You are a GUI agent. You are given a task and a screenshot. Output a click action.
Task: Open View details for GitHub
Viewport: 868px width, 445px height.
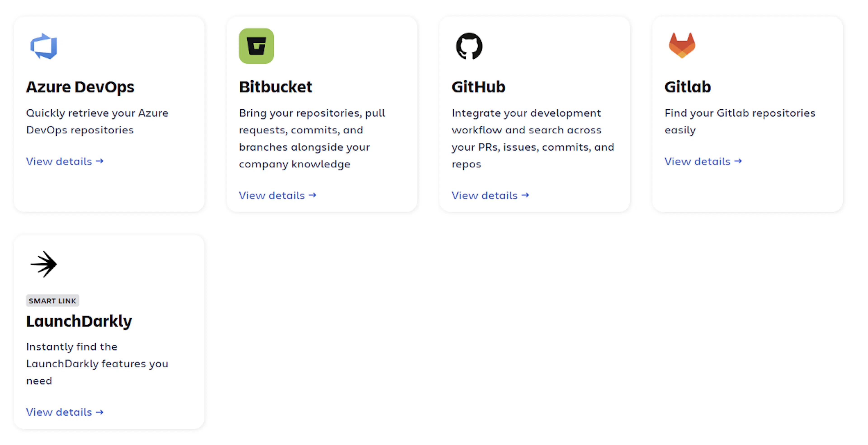(490, 195)
